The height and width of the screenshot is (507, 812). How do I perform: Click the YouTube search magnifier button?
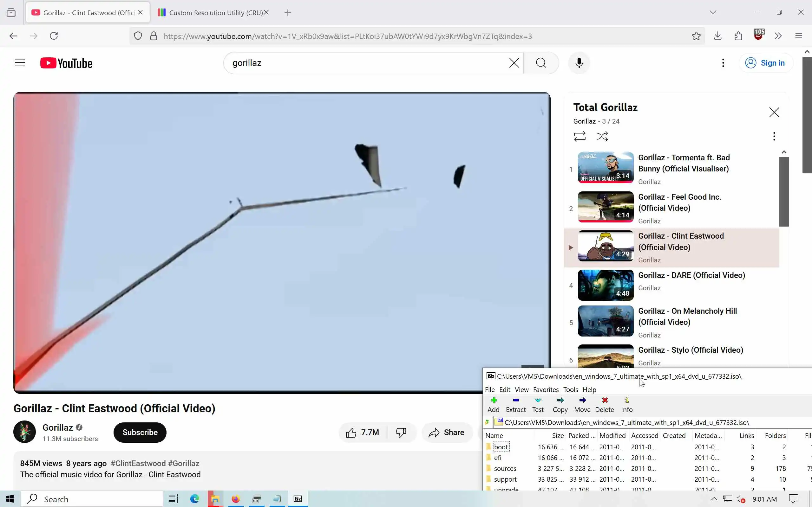(x=541, y=63)
